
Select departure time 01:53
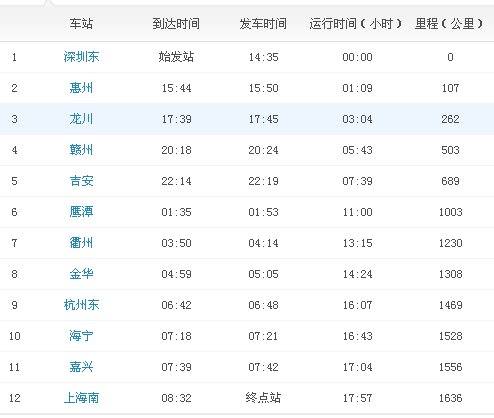pyautogui.click(x=263, y=212)
